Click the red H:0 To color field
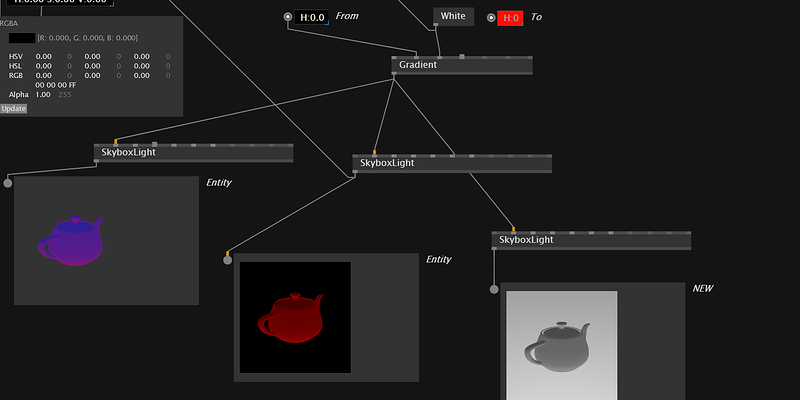 pyautogui.click(x=510, y=18)
